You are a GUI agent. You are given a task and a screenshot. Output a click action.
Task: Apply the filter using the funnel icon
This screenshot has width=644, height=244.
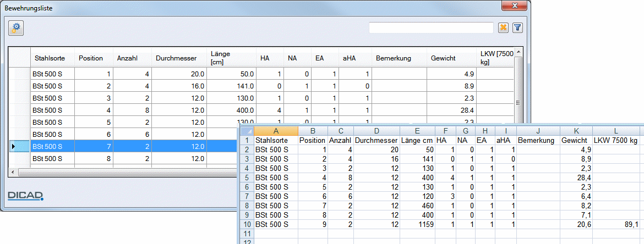click(x=517, y=28)
